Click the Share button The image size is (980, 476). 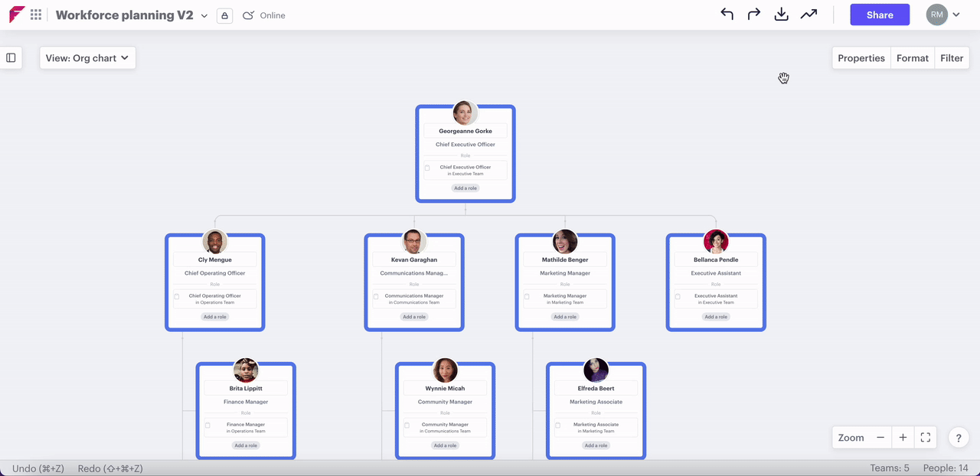[880, 15]
